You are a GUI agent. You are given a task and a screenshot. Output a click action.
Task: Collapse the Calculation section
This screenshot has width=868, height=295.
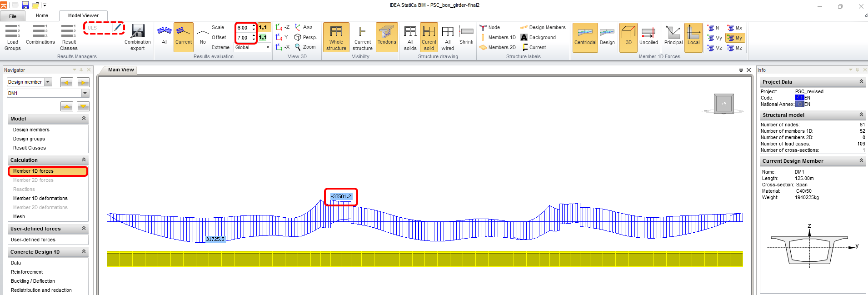pyautogui.click(x=84, y=160)
